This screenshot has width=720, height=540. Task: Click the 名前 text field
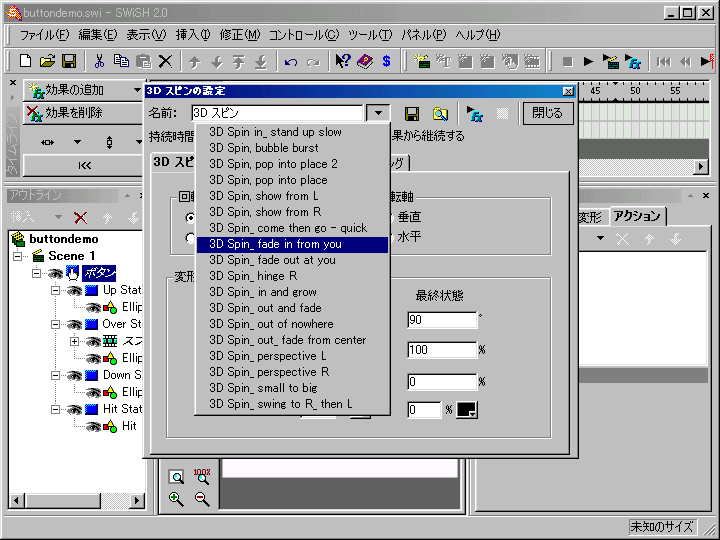coord(278,113)
